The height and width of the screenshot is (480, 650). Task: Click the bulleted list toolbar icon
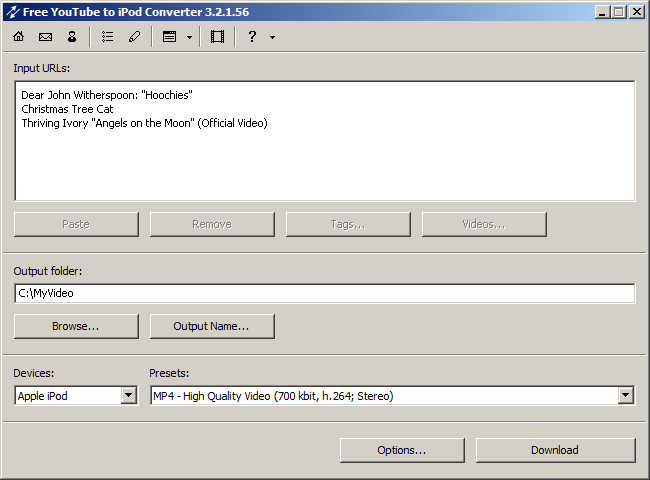click(107, 37)
